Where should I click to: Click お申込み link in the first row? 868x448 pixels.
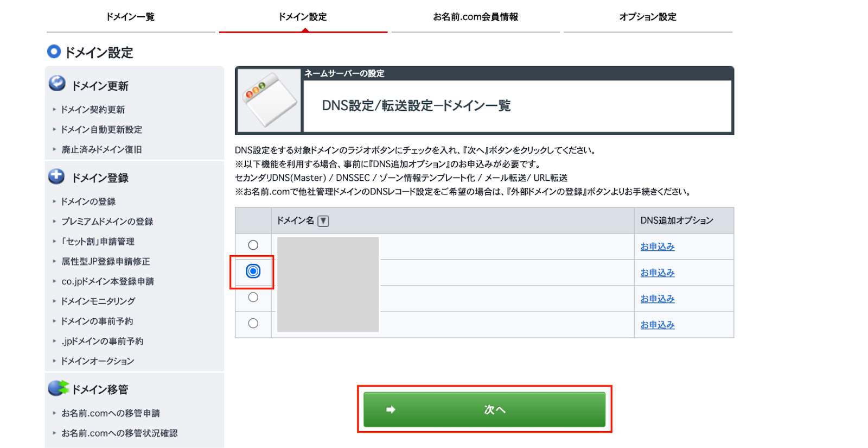coord(658,247)
